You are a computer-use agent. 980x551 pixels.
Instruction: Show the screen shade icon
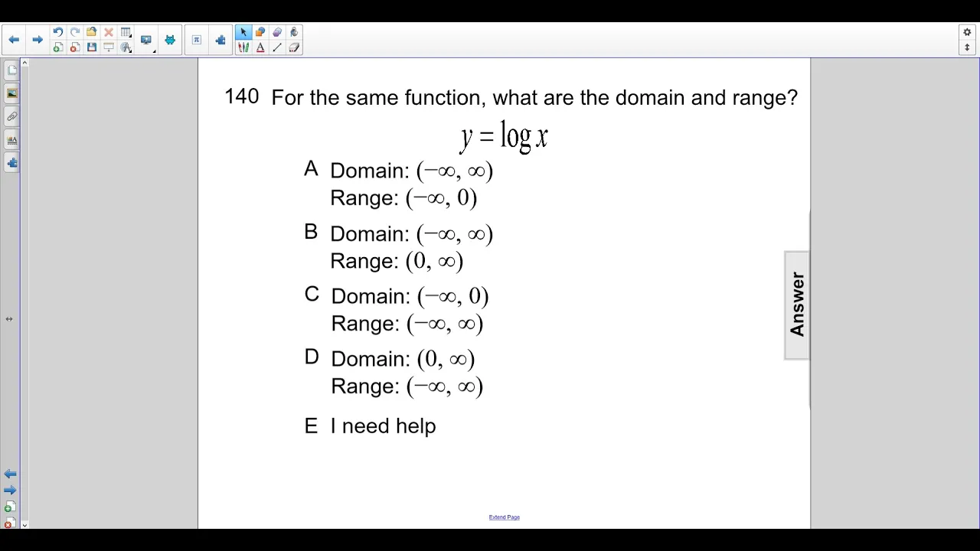(109, 47)
